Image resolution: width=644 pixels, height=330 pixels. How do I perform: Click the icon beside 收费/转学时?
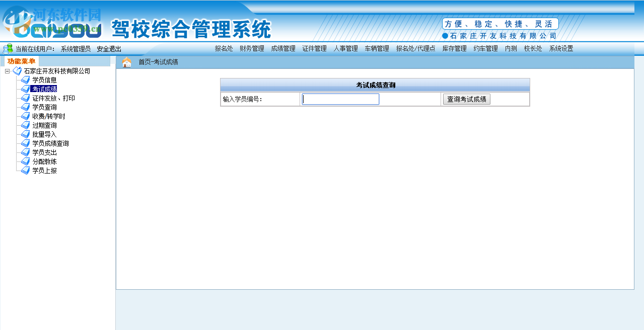point(25,116)
